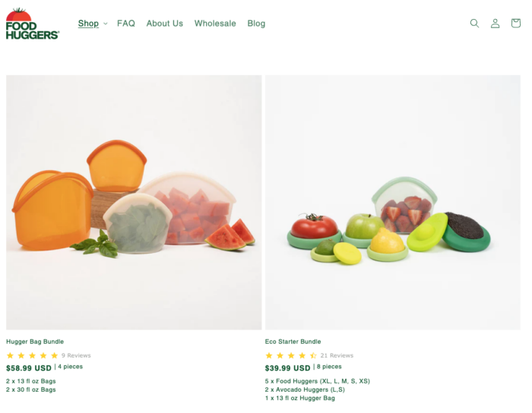Go to the FAQ page
Image resolution: width=532 pixels, height=413 pixels.
(x=126, y=24)
